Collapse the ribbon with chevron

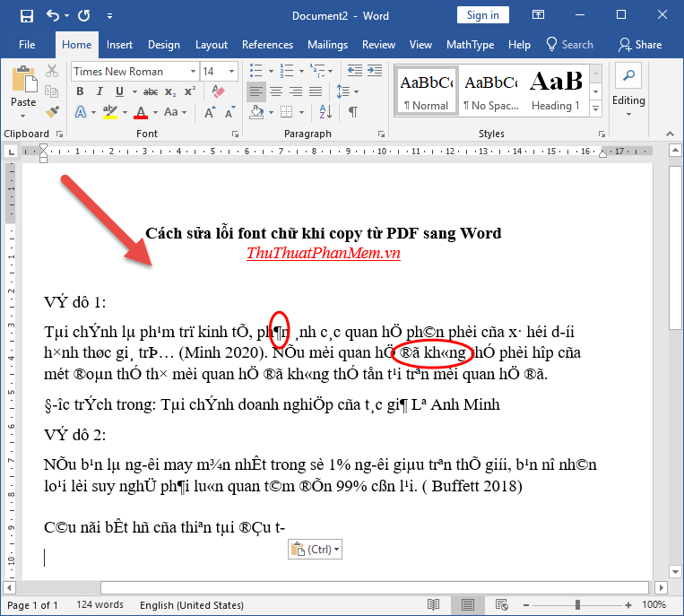pyautogui.click(x=670, y=134)
